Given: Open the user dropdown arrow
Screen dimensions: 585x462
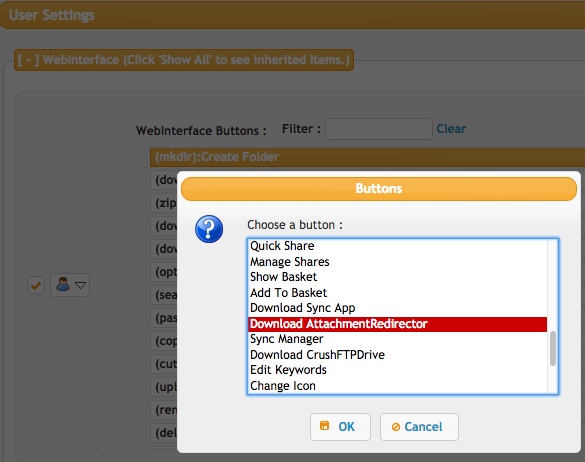Looking at the screenshot, I should pyautogui.click(x=81, y=285).
